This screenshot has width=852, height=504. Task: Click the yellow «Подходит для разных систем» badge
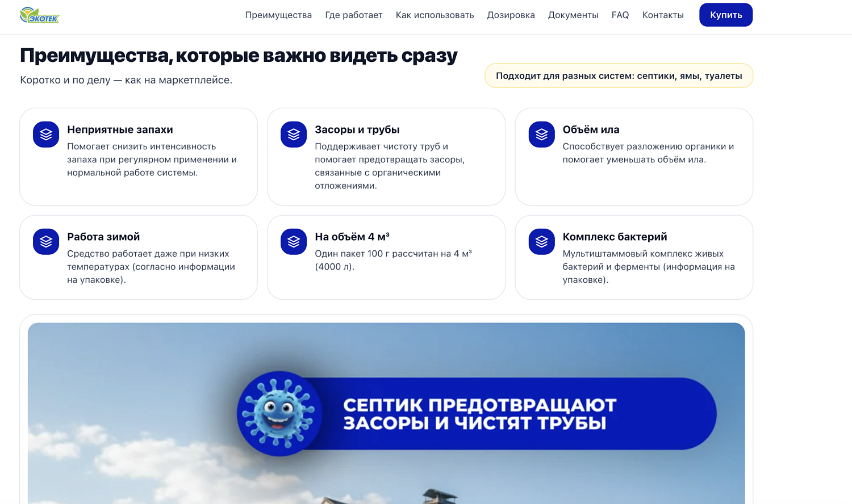(619, 75)
